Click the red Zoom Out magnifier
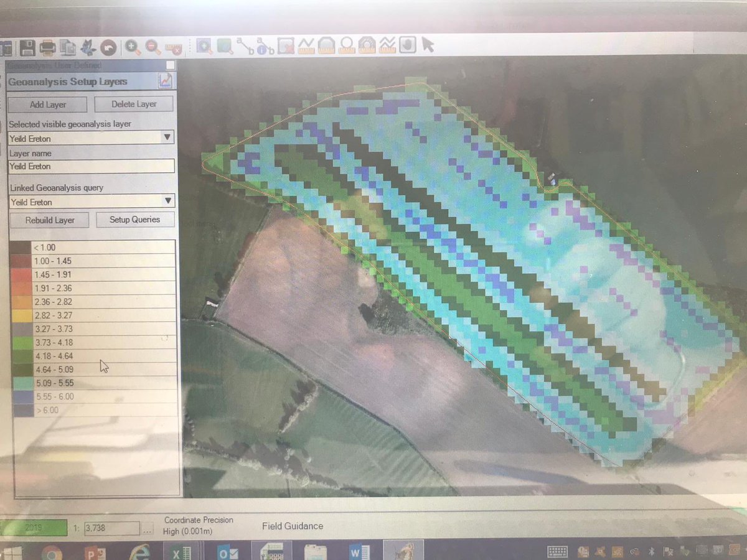Screen dimensions: 747x560 [153, 46]
